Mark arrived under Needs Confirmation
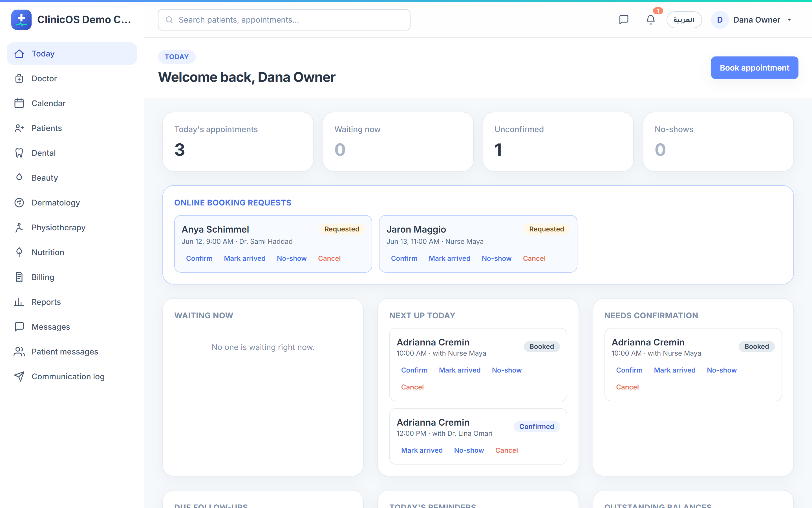Viewport: 812px width, 508px height. [674, 370]
